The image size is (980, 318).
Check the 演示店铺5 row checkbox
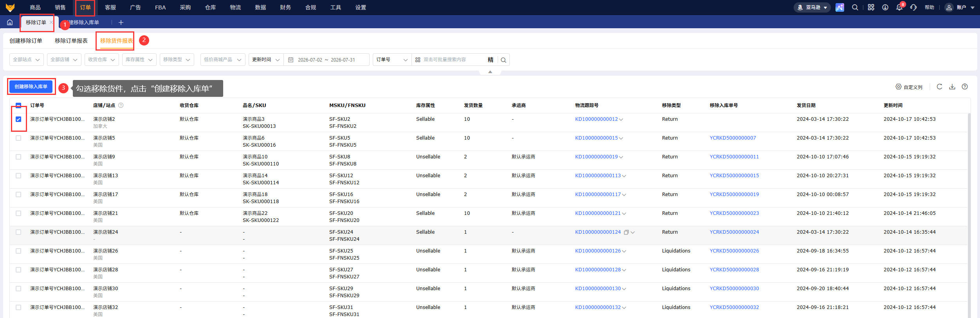[x=18, y=138]
